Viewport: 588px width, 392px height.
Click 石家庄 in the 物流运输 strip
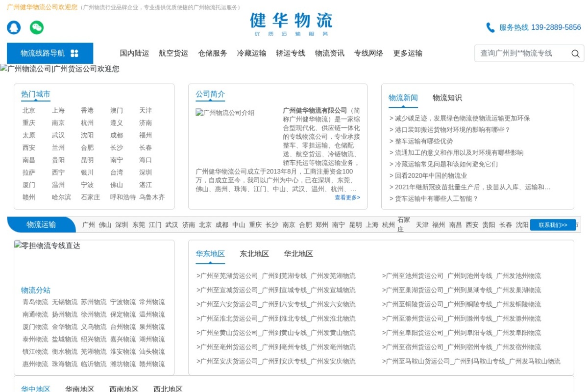[404, 225]
